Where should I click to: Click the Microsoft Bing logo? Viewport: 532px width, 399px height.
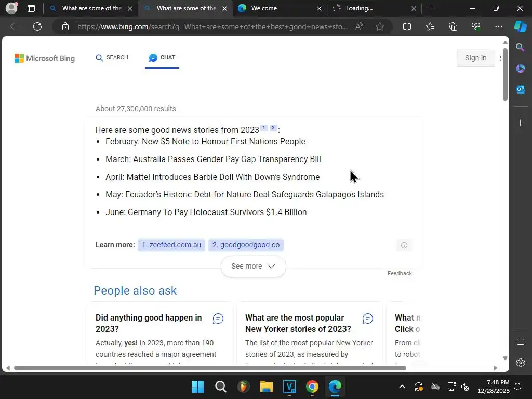click(45, 58)
